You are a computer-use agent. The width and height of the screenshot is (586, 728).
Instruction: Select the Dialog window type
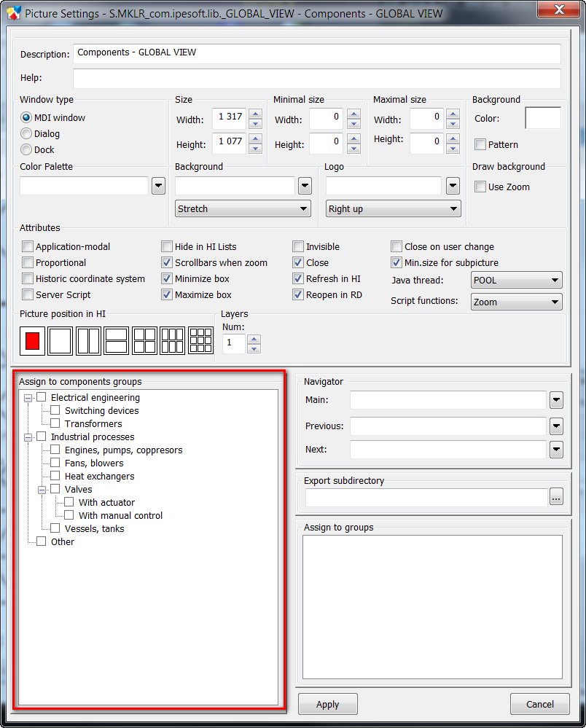coord(27,134)
